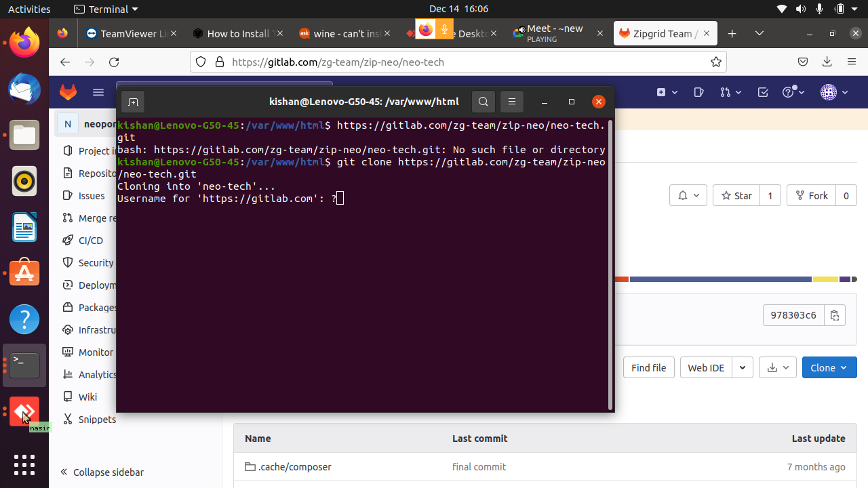Switch to TeamViewer tab
The height and width of the screenshot is (488, 868).
132,33
